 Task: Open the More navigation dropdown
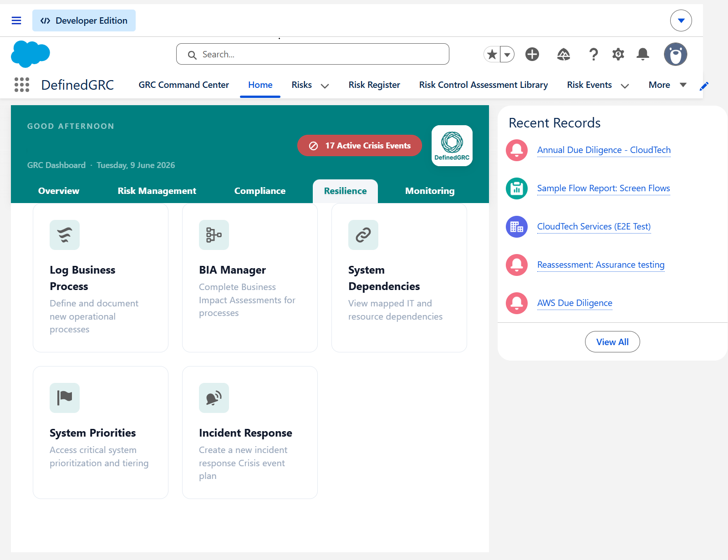(x=667, y=85)
